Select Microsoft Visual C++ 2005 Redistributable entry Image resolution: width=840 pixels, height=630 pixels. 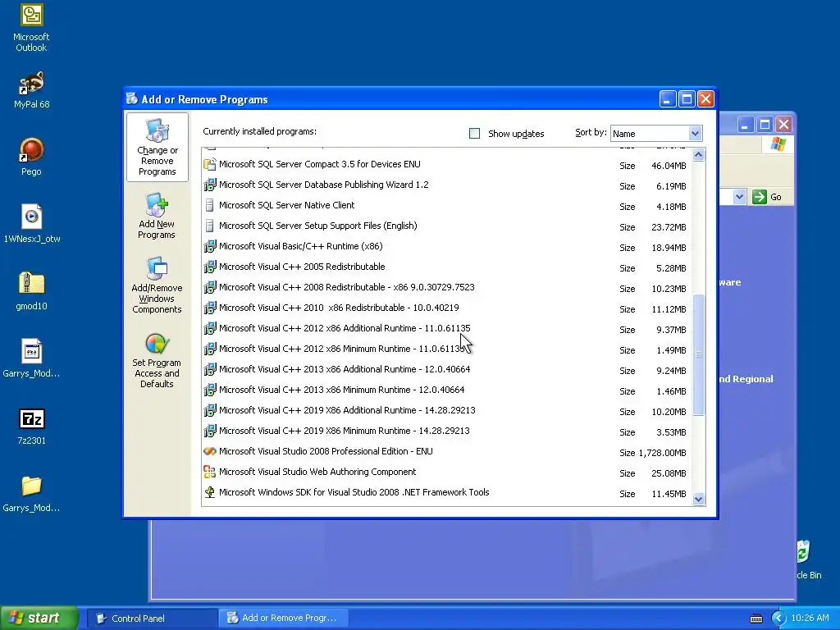pos(447,267)
